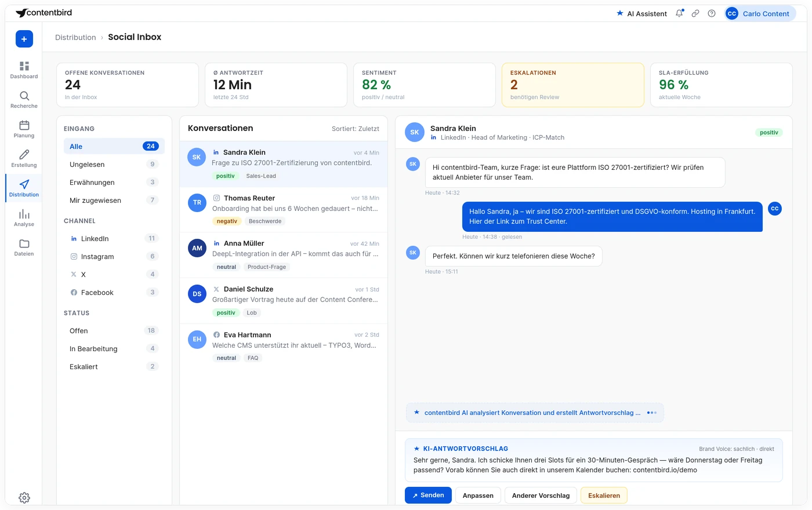The image size is (812, 510).
Task: Click the Sales-Lead tag on Sandra Klein
Action: (x=261, y=176)
